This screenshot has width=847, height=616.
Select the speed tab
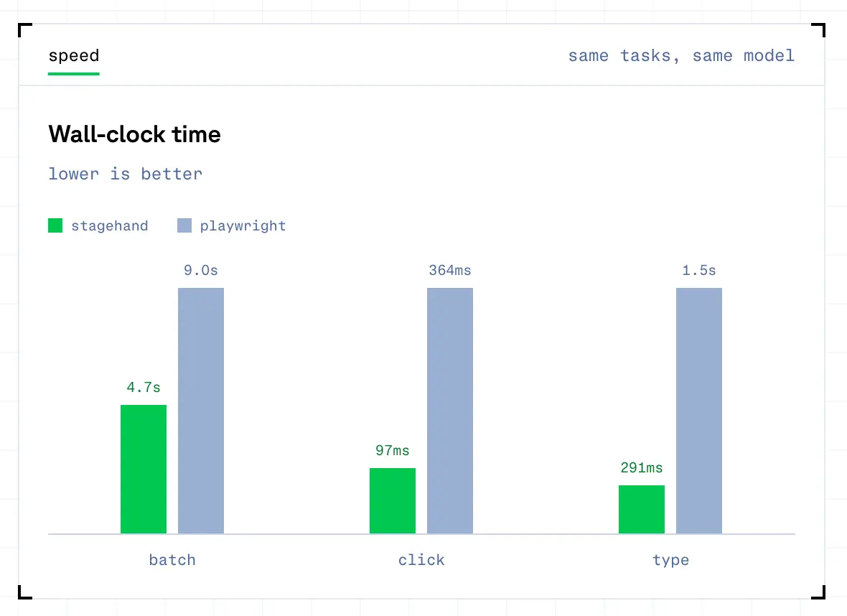[74, 56]
